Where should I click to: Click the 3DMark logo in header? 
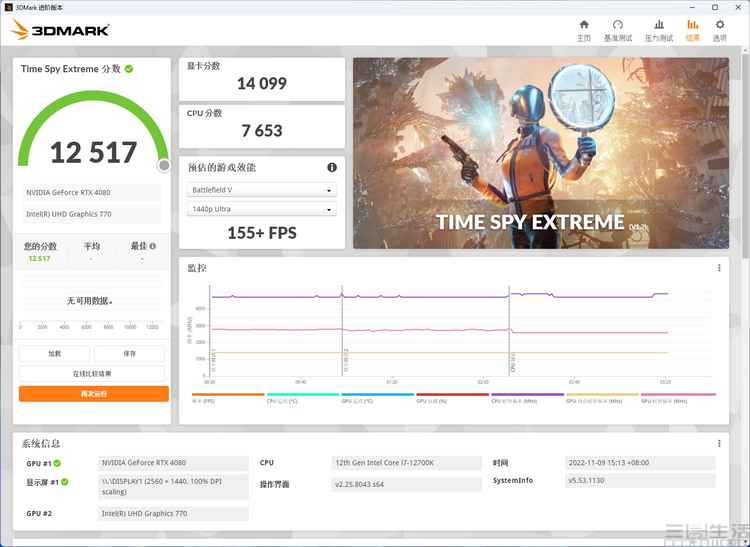coord(59,30)
